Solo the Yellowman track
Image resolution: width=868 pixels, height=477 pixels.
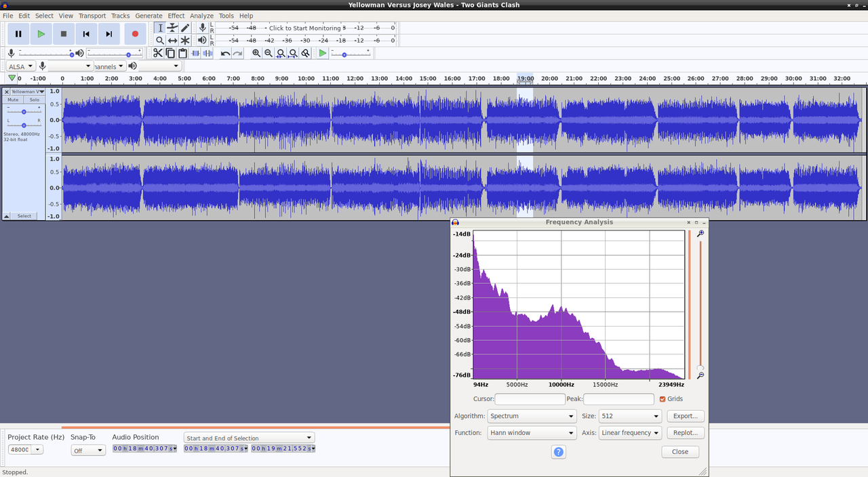click(x=34, y=100)
